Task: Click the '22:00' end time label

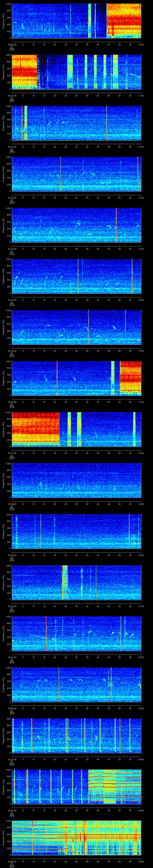Action: tap(141, 657)
